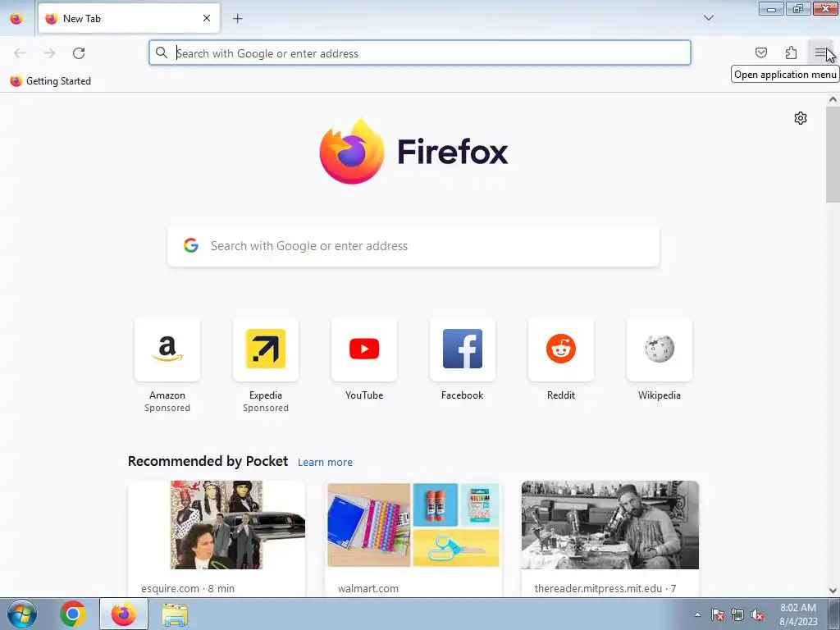Image resolution: width=840 pixels, height=630 pixels.
Task: Click the Expedia Sponsored label
Action: coord(266,408)
